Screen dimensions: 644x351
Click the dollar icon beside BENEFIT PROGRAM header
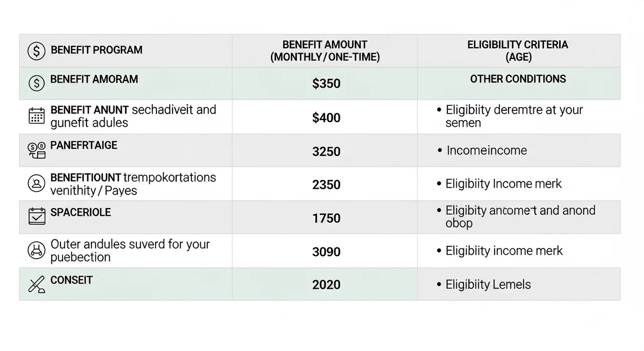coord(36,51)
